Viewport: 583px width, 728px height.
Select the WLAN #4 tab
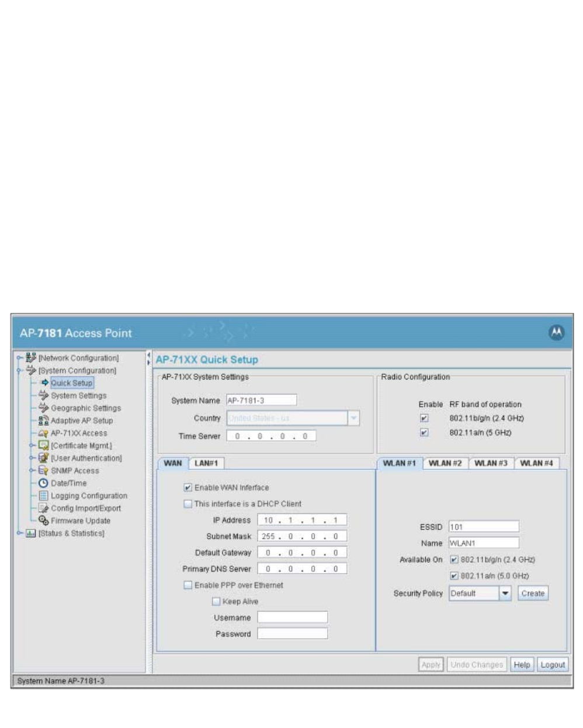(536, 463)
